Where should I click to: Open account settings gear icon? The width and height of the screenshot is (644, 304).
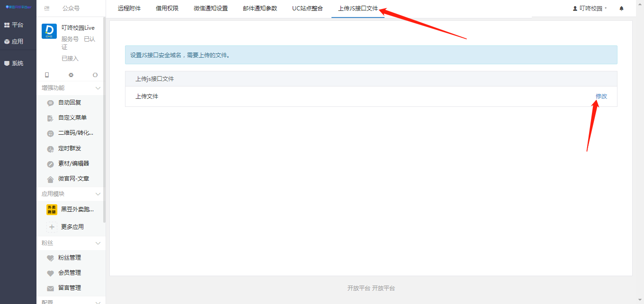coord(71,75)
